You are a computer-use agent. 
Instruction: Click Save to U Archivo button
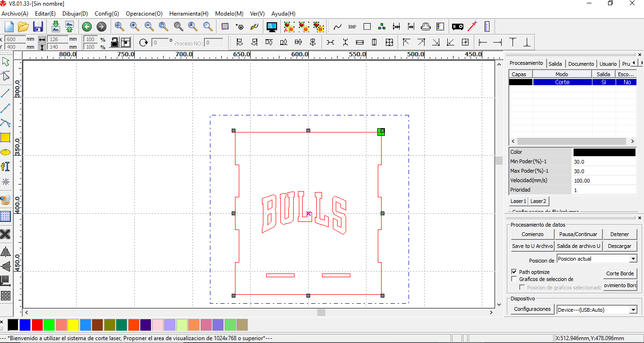coord(532,246)
